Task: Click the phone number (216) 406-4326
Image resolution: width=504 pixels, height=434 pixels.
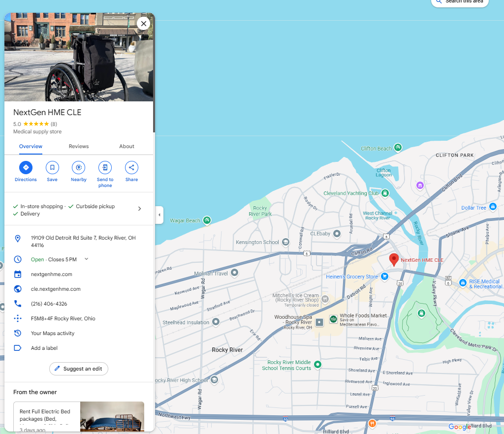Action: point(49,304)
